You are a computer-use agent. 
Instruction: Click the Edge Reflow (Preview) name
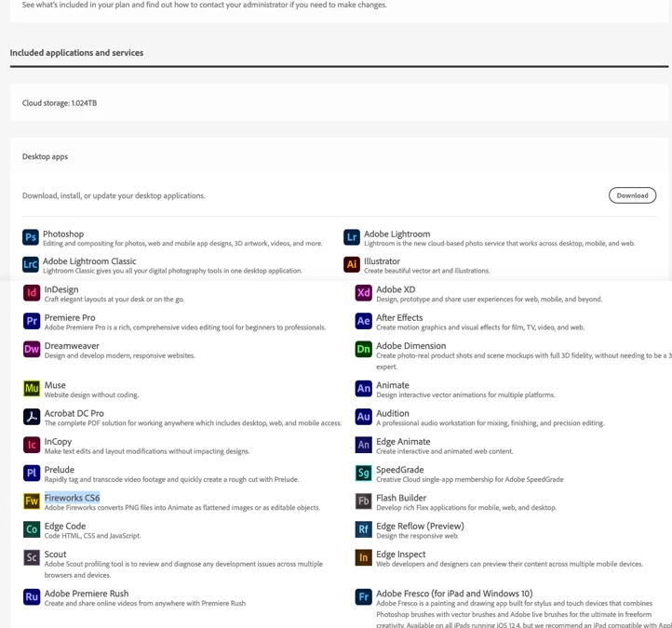click(420, 526)
